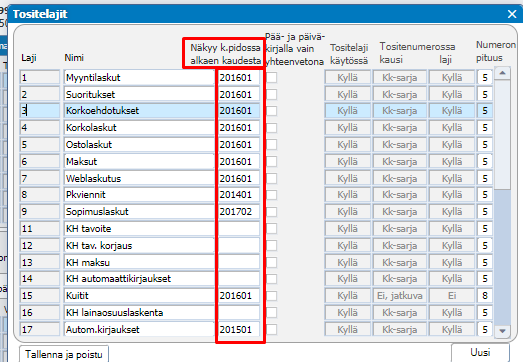The height and width of the screenshot is (362, 523).
Task: Select the KH tavoite name field
Action: pyautogui.click(x=139, y=229)
